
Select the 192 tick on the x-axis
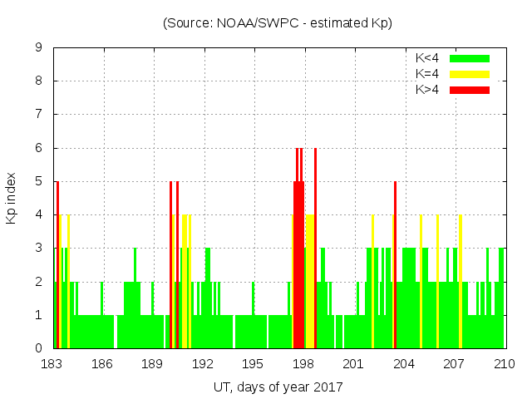tap(203, 363)
